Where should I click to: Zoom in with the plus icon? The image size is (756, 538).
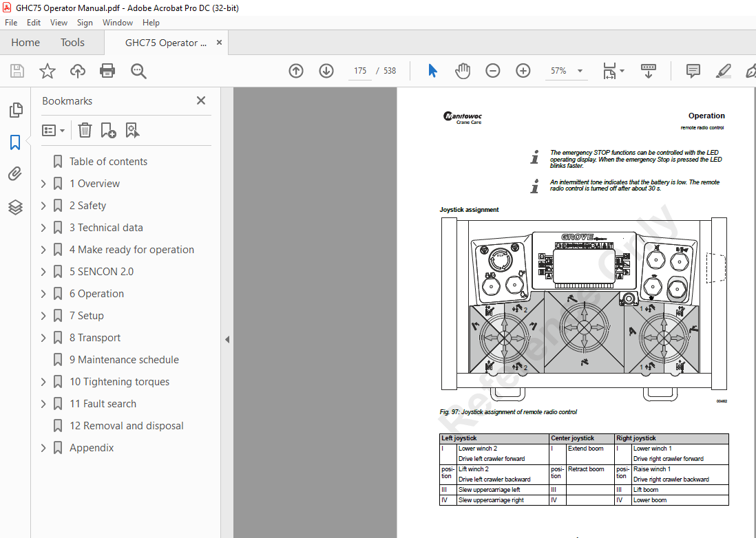(523, 71)
